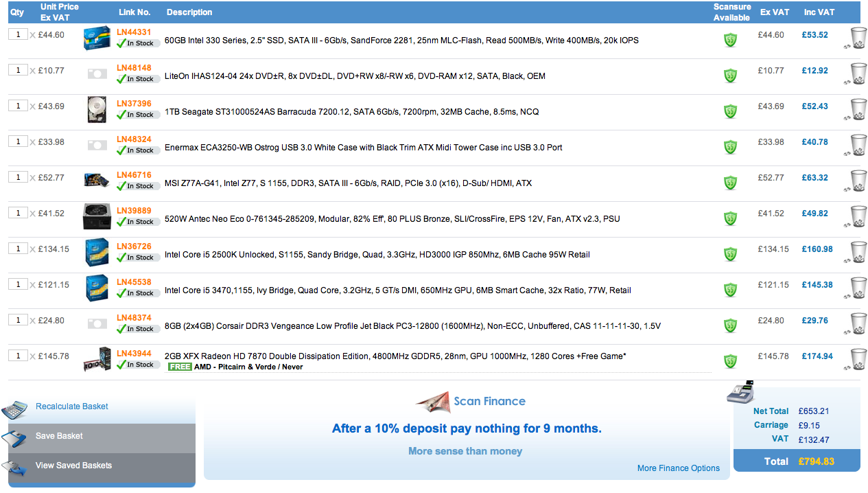Click Scansure shield for Corsair Vengeance memory
The width and height of the screenshot is (868, 493).
(731, 325)
